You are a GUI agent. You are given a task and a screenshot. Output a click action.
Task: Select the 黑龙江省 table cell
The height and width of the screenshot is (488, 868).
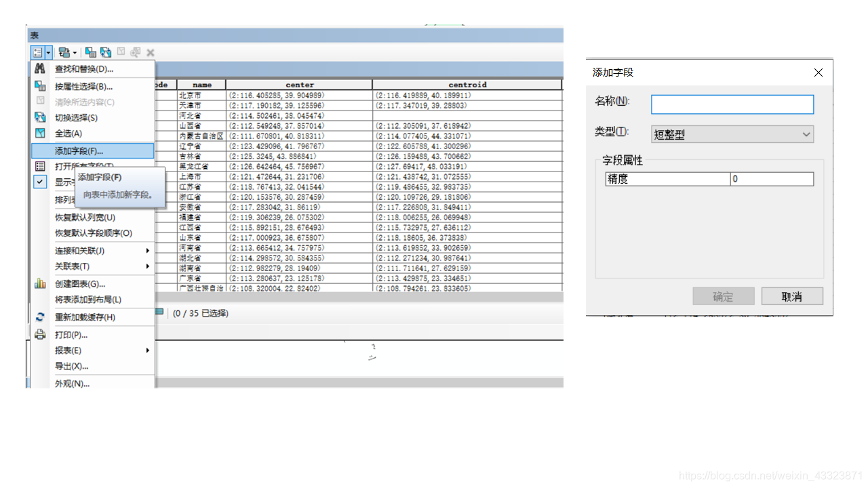pos(201,166)
